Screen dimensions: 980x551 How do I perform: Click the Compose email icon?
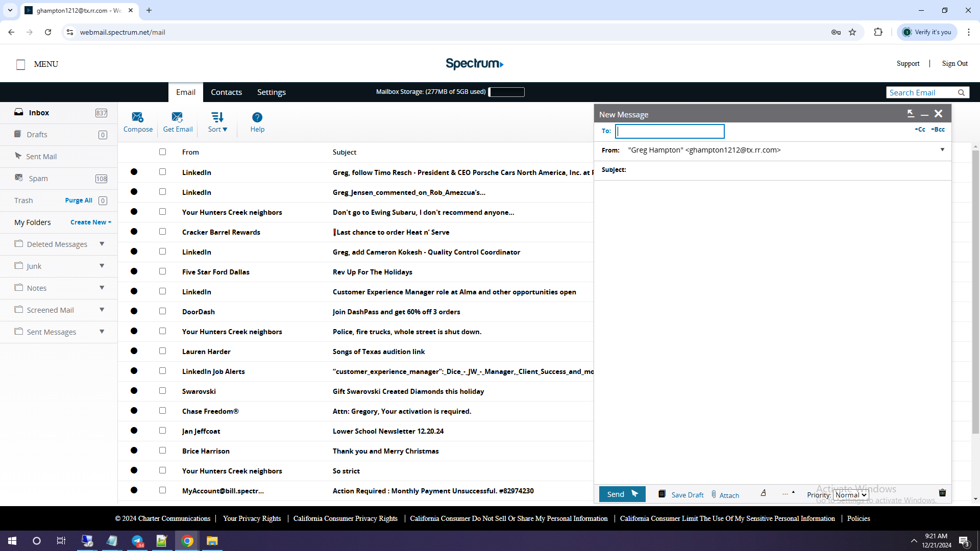tap(138, 118)
